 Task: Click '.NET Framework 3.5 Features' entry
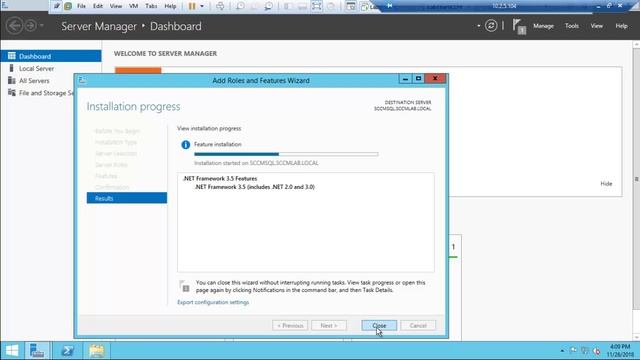[x=220, y=178]
